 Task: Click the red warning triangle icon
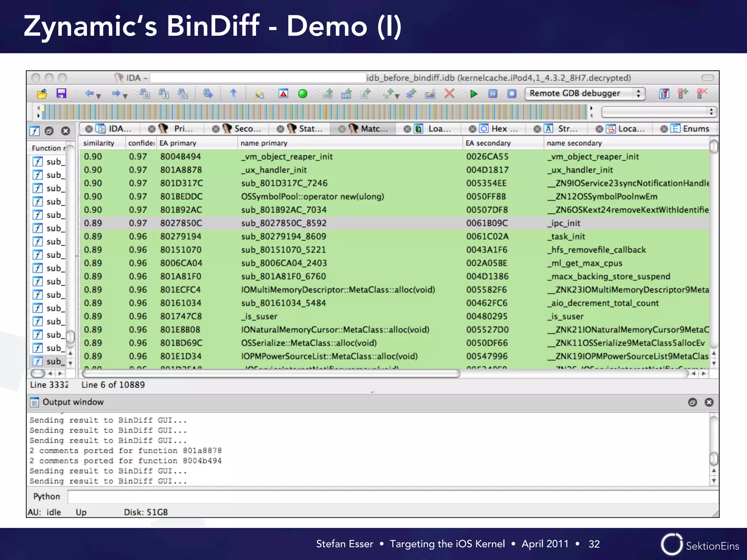coord(283,94)
